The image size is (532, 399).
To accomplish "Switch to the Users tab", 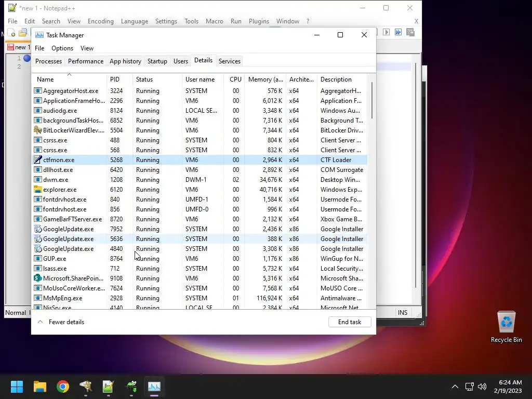I will pos(180,61).
